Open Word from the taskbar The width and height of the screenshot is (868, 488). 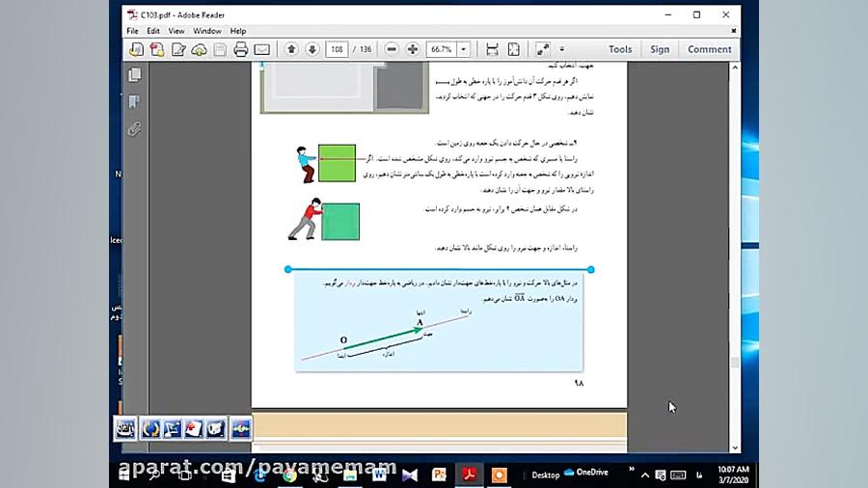point(379,474)
